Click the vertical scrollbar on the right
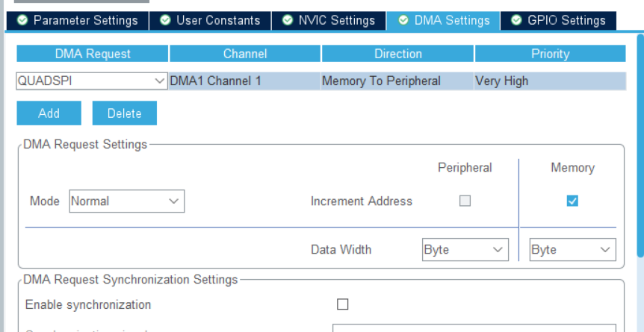Viewport: 644px width, 332px height. [640, 149]
